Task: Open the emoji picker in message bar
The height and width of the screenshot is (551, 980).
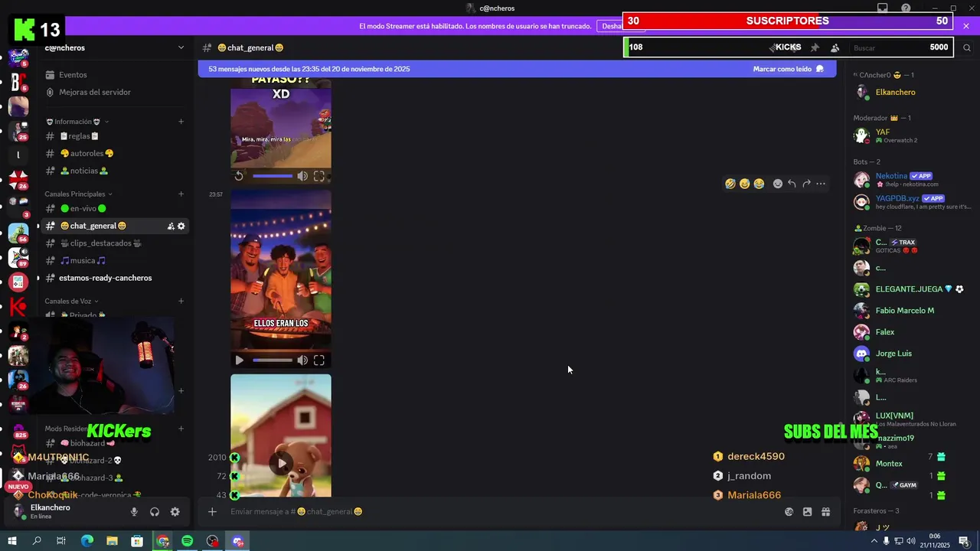Action: pyautogui.click(x=789, y=512)
